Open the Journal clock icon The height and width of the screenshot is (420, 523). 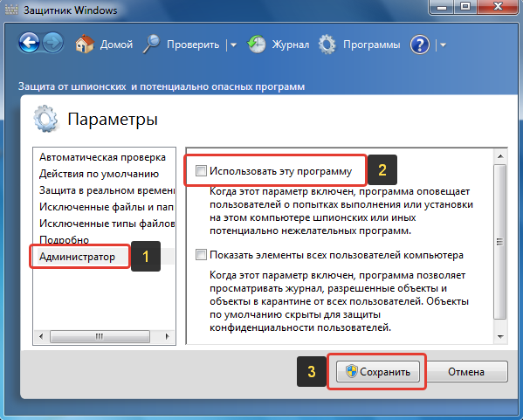[x=256, y=44]
